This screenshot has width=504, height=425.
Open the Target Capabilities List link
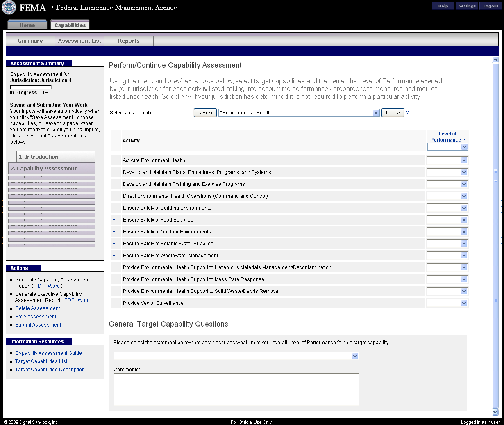(x=41, y=361)
